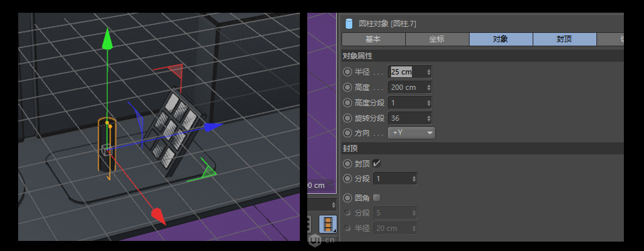Screen dimensions: 644x251
Task: Toggle keyframe circle next to 高度
Action: click(347, 87)
